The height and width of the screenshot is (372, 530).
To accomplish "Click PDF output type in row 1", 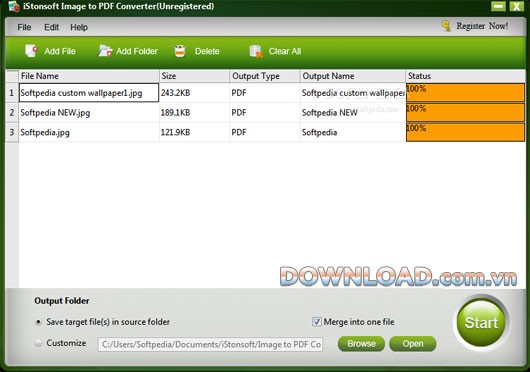I will [265, 93].
